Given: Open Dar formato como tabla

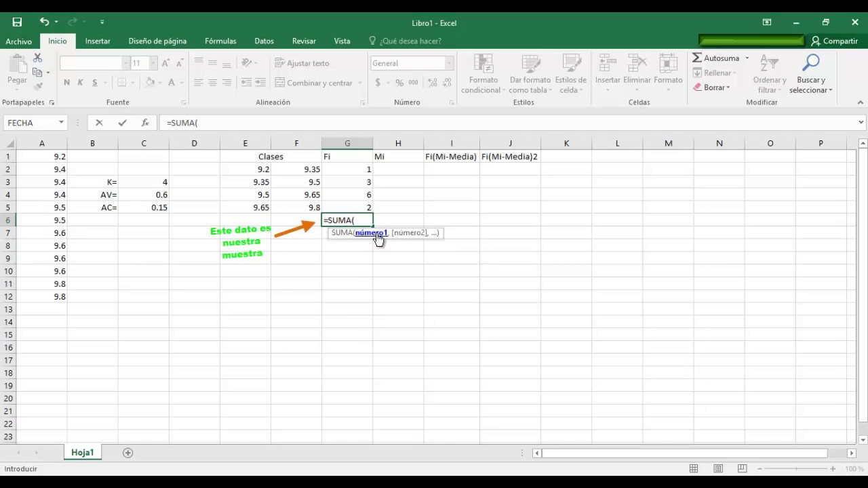Looking at the screenshot, I should pos(530,75).
